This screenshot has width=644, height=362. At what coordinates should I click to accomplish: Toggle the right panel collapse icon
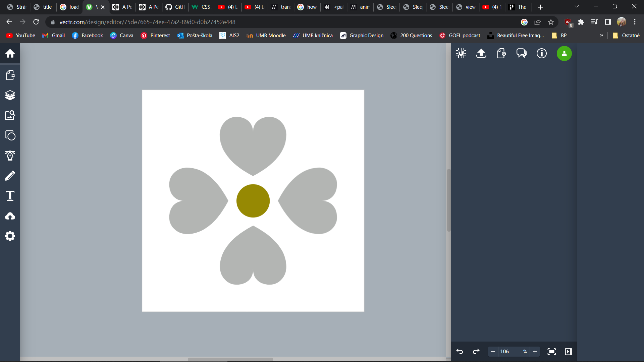tap(569, 352)
